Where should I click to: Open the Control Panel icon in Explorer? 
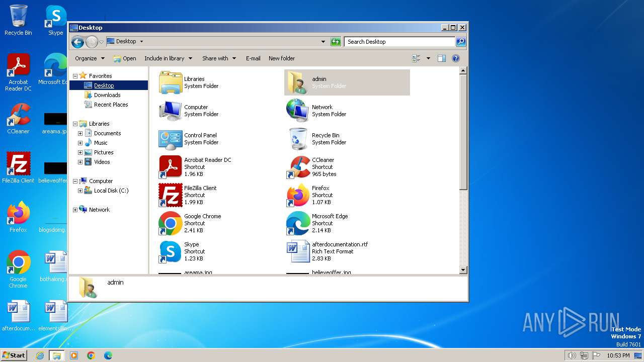point(171,139)
